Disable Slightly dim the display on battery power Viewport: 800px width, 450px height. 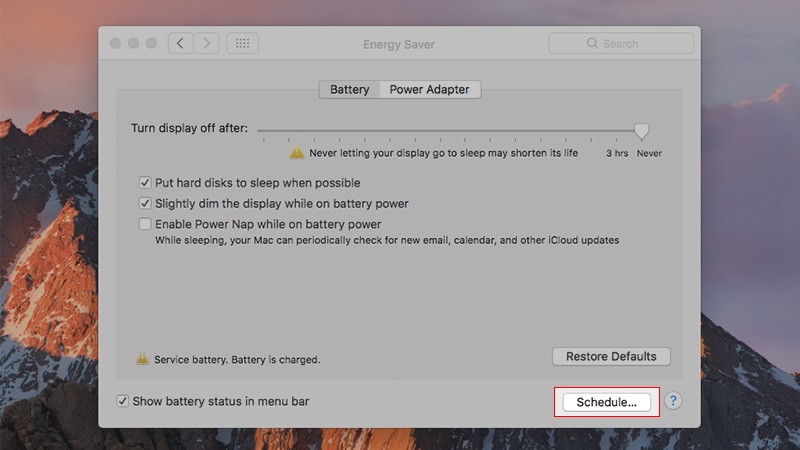[x=146, y=204]
